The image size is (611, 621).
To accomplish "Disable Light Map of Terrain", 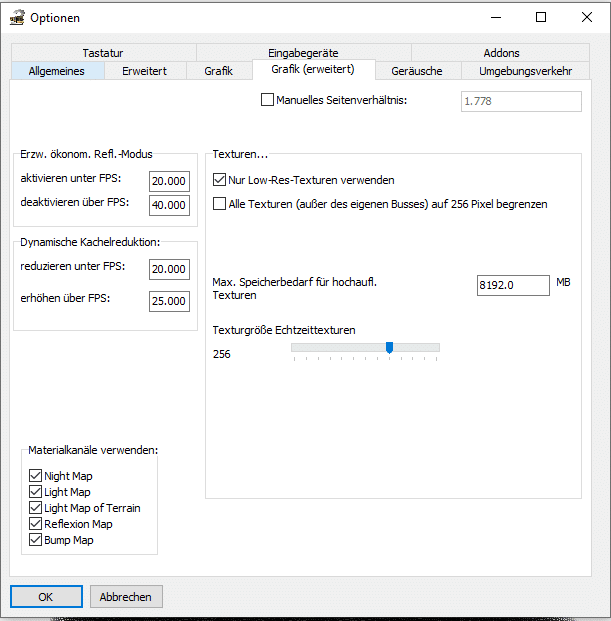I will coord(36,508).
